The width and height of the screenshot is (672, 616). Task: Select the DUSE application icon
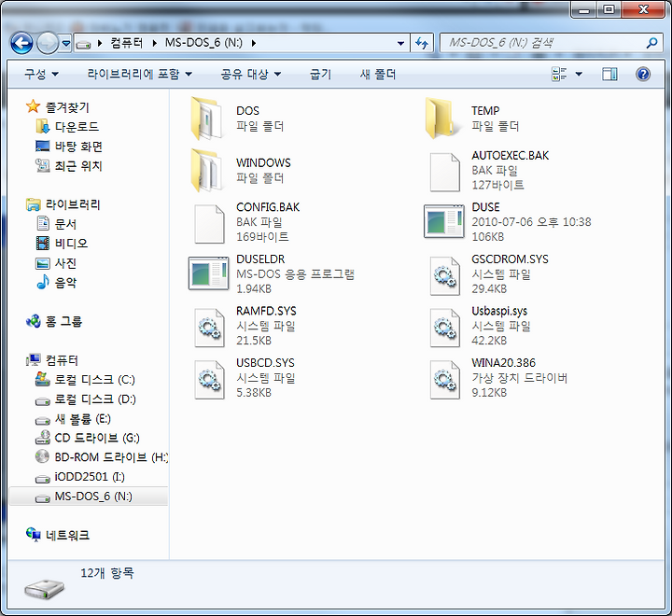point(444,221)
